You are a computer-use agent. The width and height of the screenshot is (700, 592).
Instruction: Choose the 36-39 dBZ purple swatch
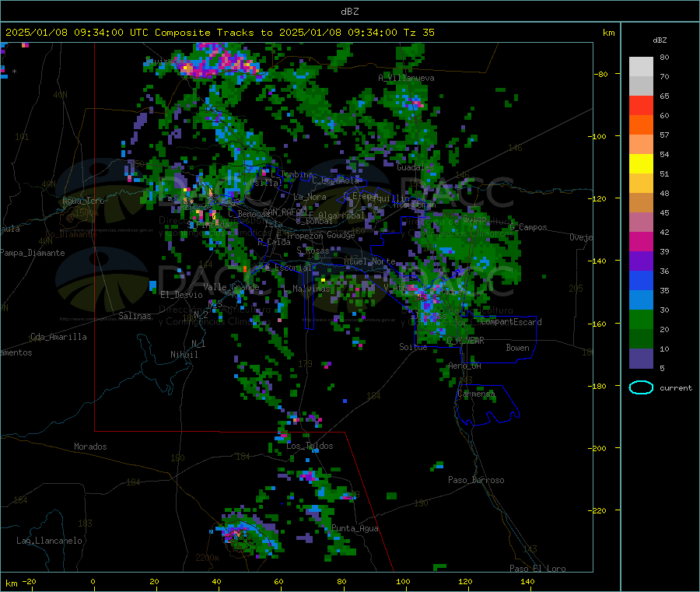tap(641, 261)
